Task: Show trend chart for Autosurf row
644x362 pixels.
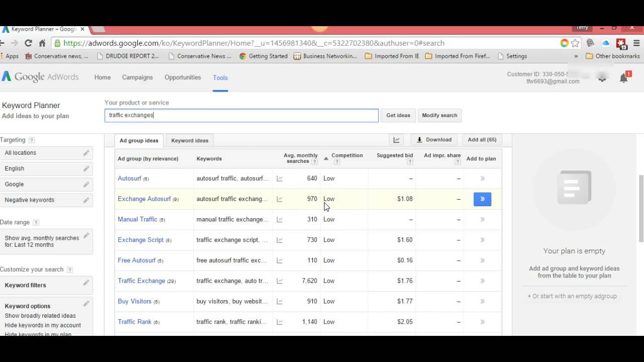Action: click(280, 178)
